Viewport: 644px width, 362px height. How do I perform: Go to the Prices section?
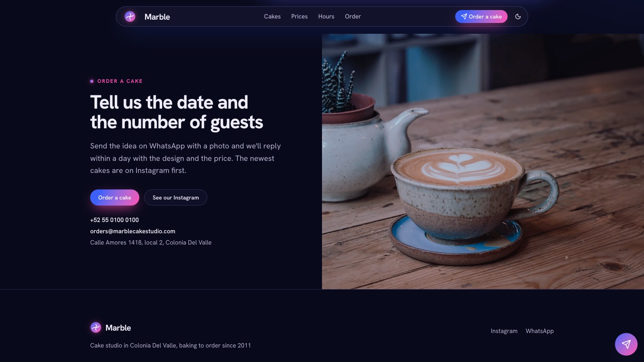pyautogui.click(x=299, y=16)
